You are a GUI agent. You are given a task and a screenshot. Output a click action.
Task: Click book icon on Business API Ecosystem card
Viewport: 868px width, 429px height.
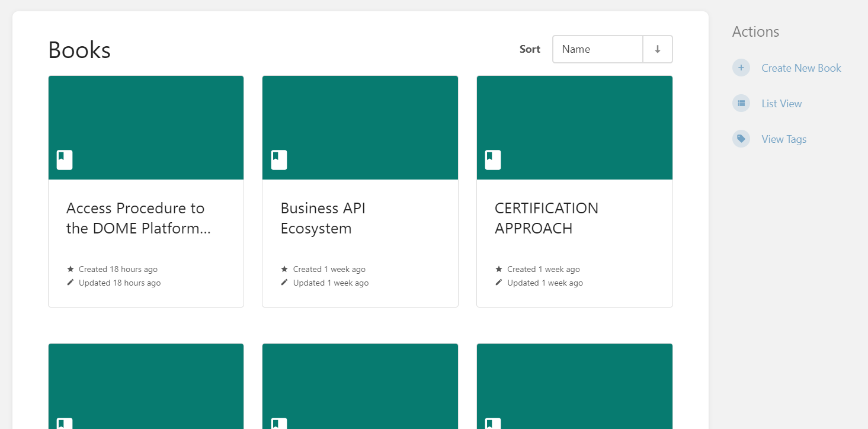coord(279,160)
